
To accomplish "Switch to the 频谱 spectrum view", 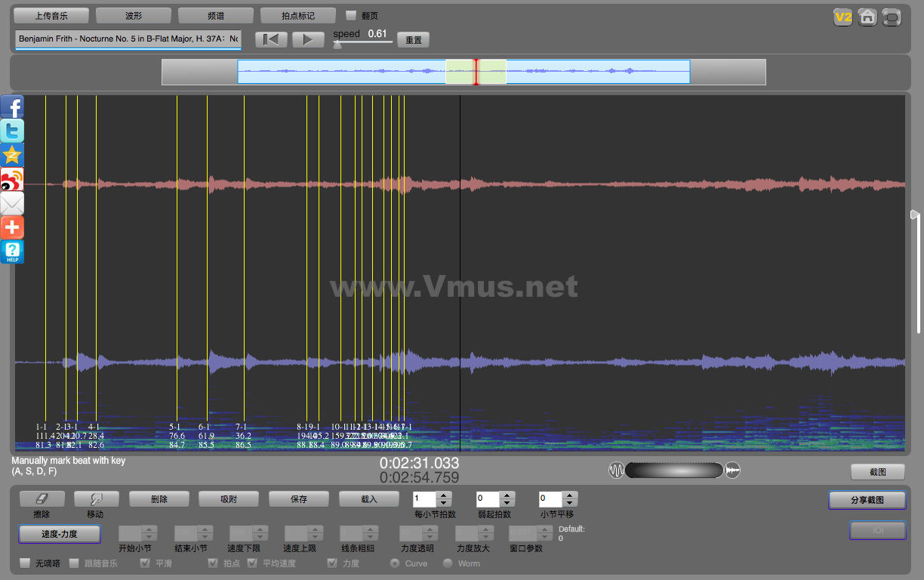I will click(x=215, y=16).
